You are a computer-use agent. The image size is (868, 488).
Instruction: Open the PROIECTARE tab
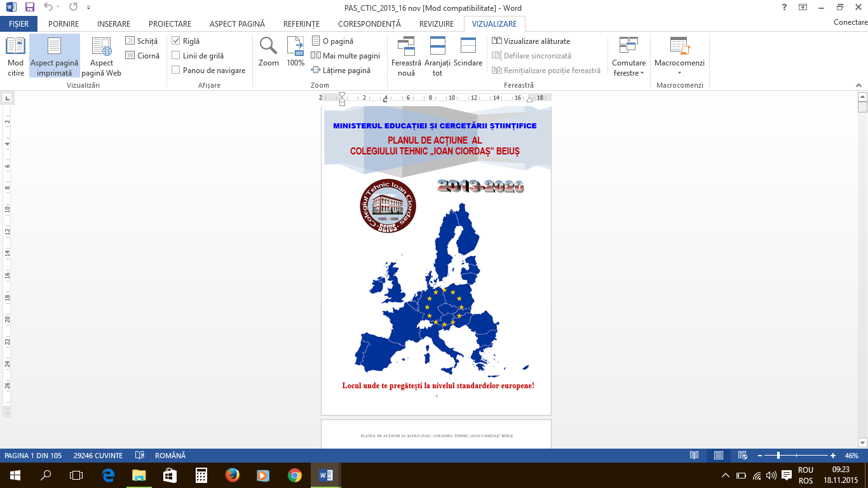pos(170,24)
